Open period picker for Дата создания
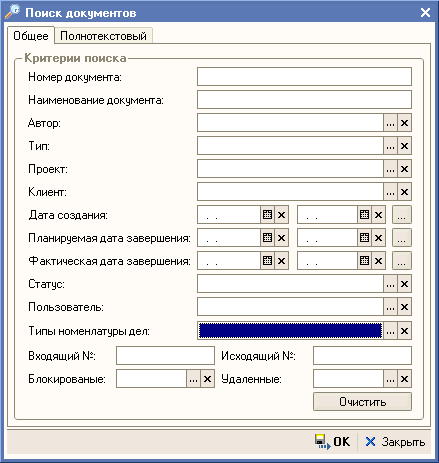 (402, 215)
